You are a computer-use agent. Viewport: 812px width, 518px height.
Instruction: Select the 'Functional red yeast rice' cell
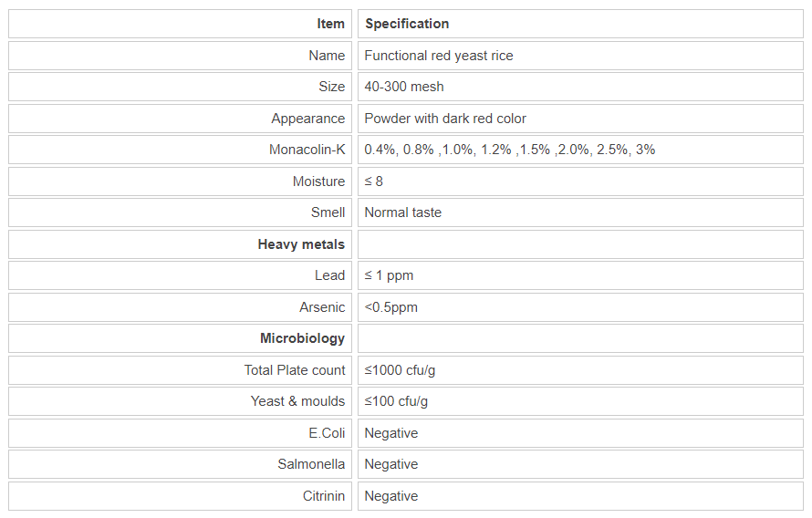(x=438, y=56)
